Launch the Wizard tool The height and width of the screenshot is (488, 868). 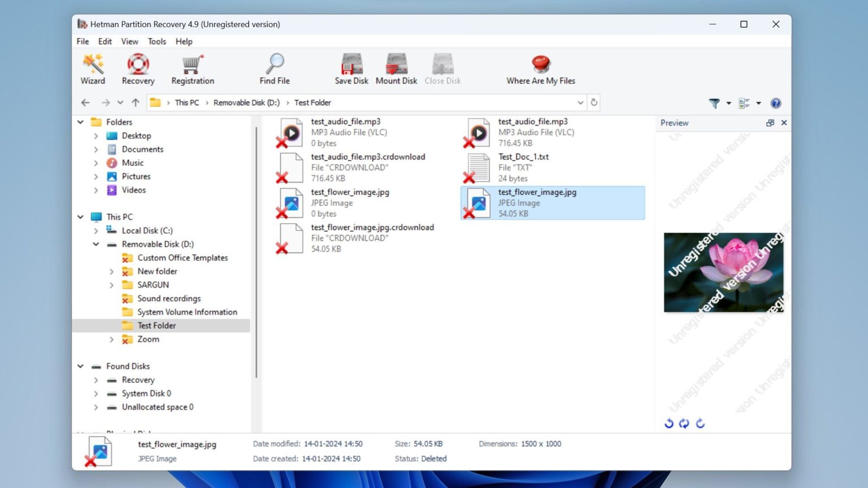coord(92,68)
